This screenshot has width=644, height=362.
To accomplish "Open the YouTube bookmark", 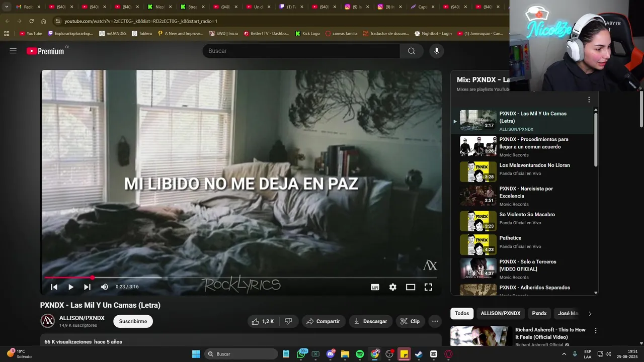I will coord(31,34).
